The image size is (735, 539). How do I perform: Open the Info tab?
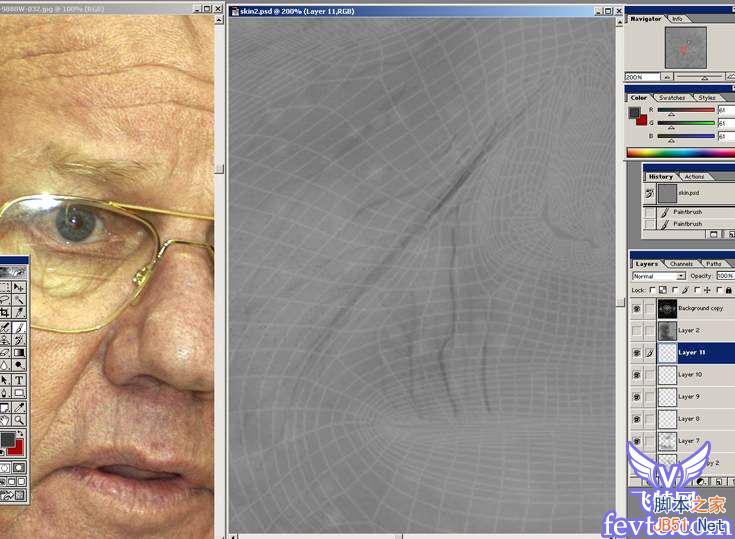click(677, 19)
